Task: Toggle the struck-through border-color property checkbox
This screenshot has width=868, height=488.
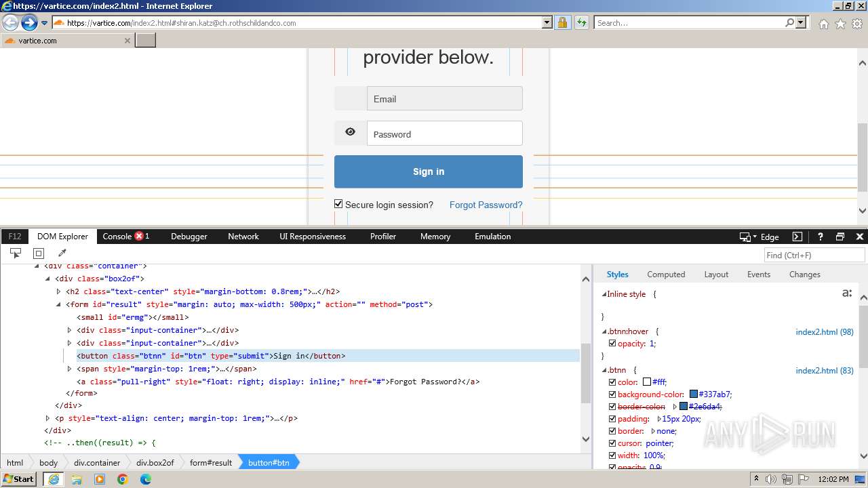Action: [612, 407]
